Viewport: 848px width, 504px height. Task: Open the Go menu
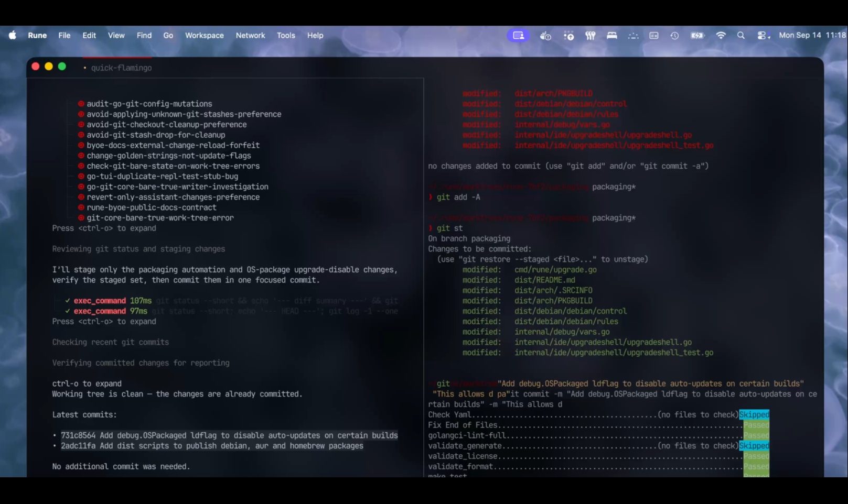tap(168, 36)
